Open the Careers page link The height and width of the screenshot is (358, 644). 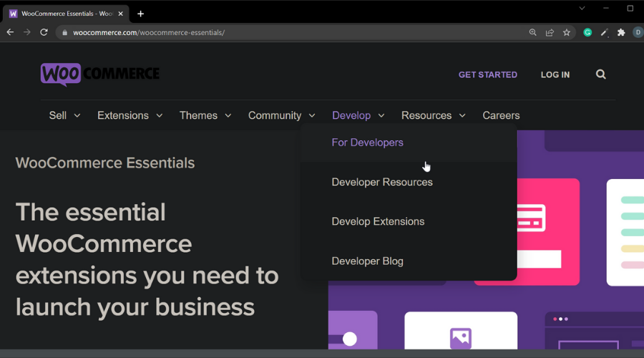[501, 115]
